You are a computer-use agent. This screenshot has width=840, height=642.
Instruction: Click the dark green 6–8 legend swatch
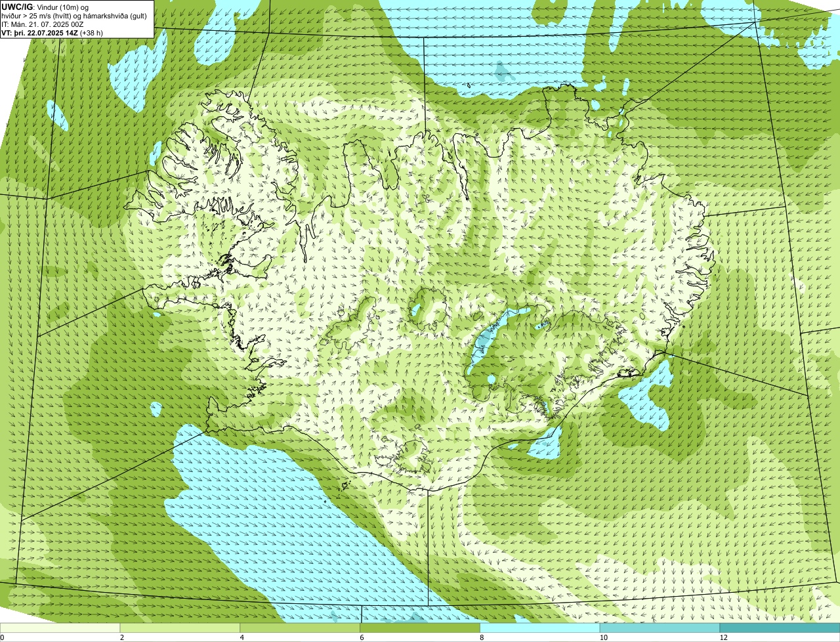click(421, 628)
